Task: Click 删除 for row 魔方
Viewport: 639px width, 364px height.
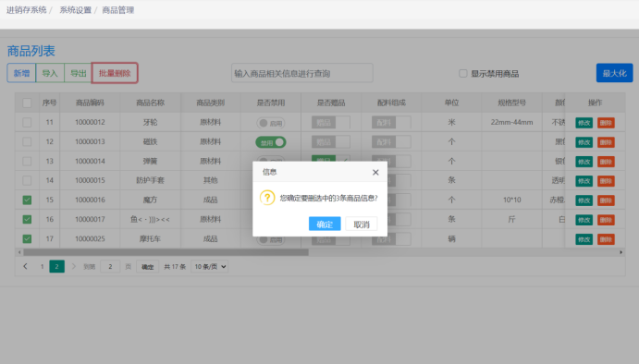Action: click(x=606, y=200)
